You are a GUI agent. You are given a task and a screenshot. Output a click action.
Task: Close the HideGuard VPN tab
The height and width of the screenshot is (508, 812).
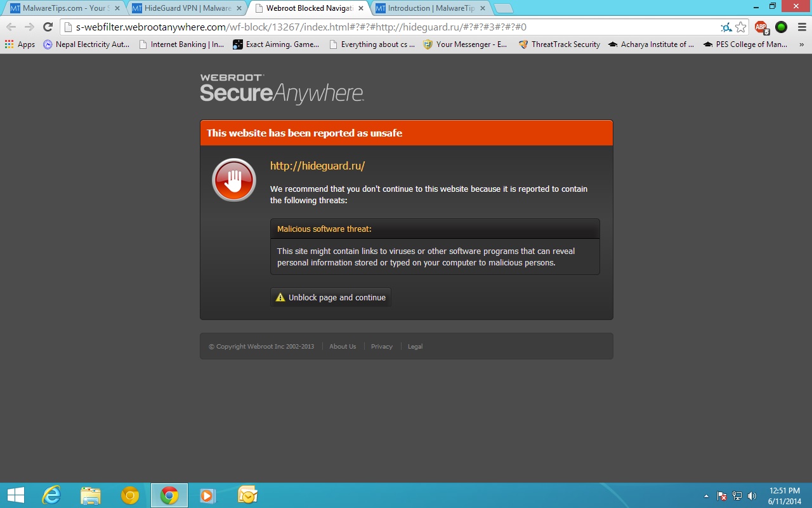pyautogui.click(x=239, y=9)
